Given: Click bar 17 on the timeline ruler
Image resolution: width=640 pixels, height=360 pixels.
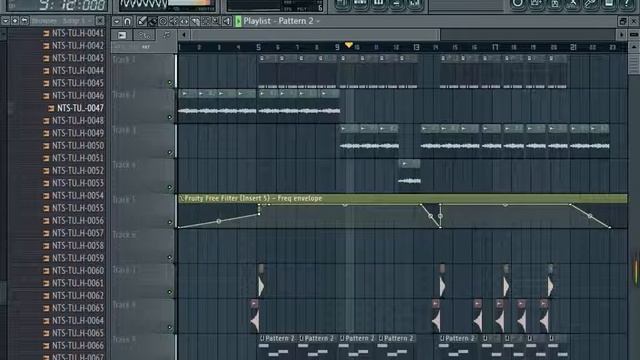Looking at the screenshot, I should [495, 47].
